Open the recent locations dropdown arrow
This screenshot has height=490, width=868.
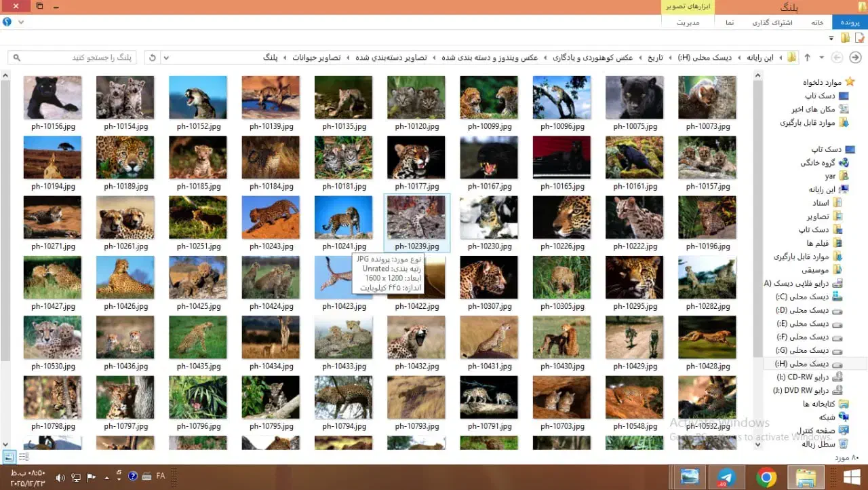click(x=822, y=58)
